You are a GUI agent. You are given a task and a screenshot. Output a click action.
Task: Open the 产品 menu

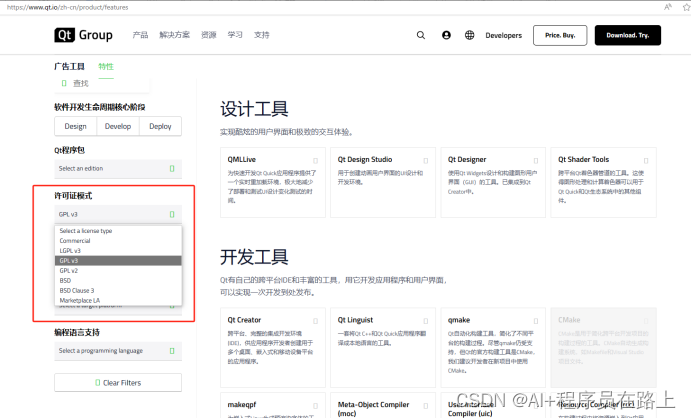141,35
